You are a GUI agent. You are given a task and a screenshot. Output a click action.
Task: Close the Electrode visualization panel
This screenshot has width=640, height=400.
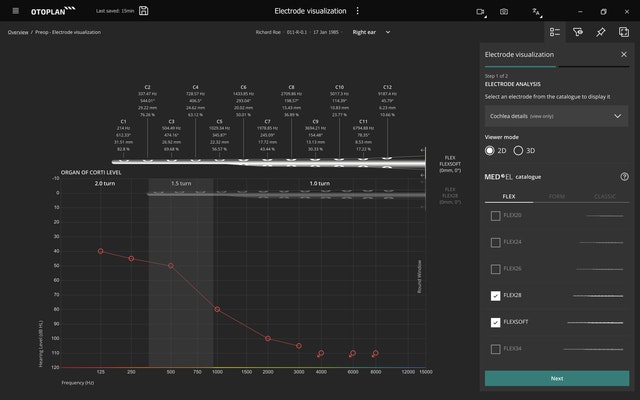coord(623,54)
